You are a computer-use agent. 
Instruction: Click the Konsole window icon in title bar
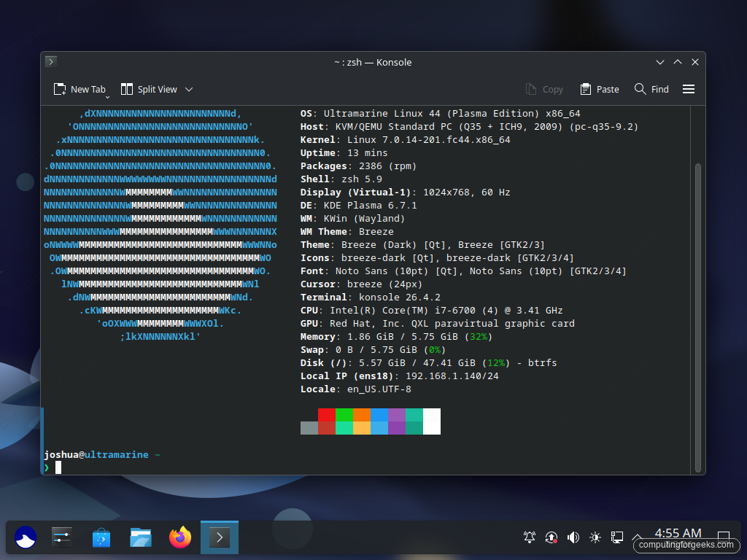click(51, 62)
